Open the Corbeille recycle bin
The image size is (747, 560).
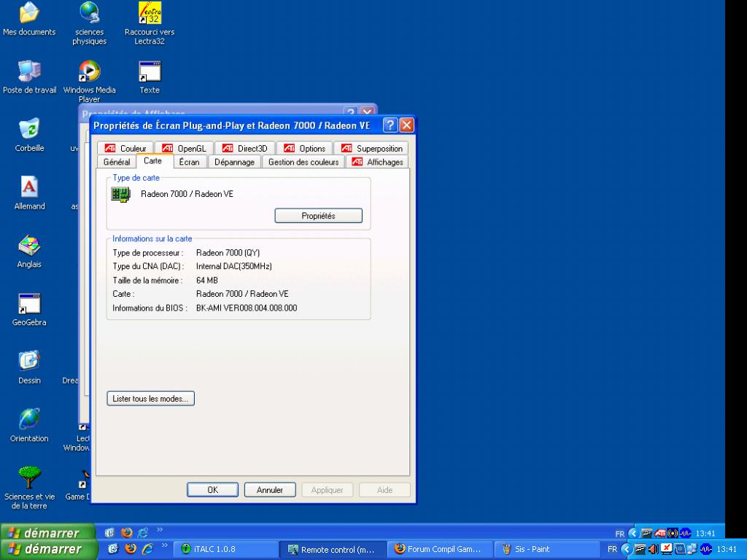click(29, 135)
